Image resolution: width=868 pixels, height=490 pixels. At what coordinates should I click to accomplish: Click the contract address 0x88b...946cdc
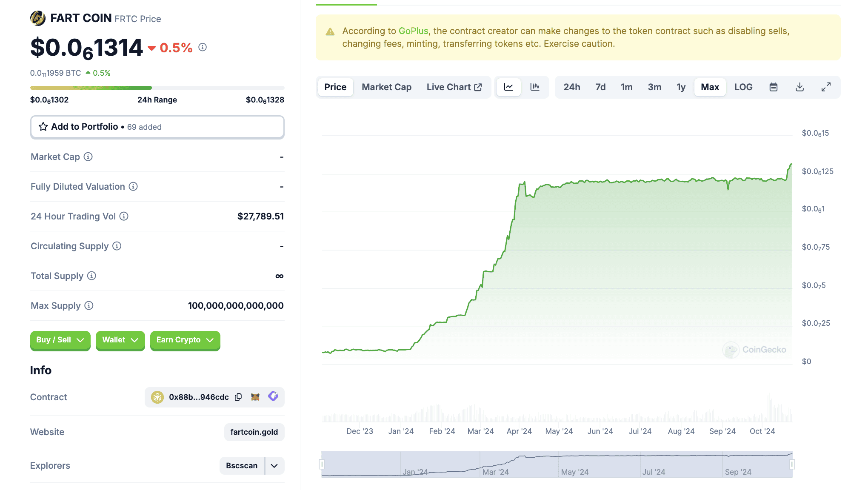point(199,397)
